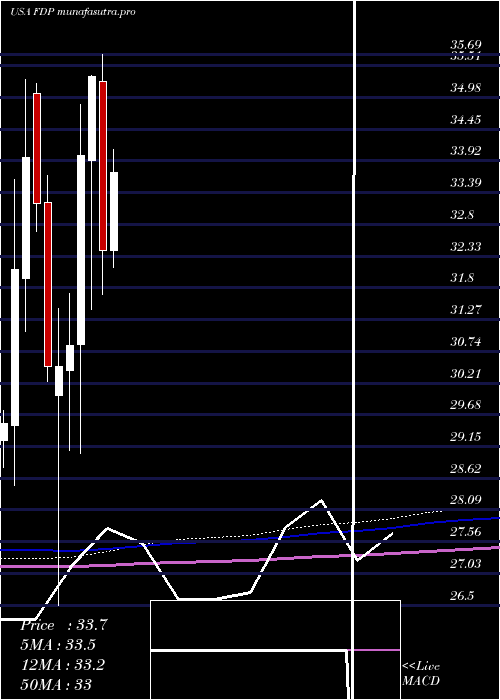500x700 pixels.
Task: Select the 32.8 price level
Action: (462, 214)
